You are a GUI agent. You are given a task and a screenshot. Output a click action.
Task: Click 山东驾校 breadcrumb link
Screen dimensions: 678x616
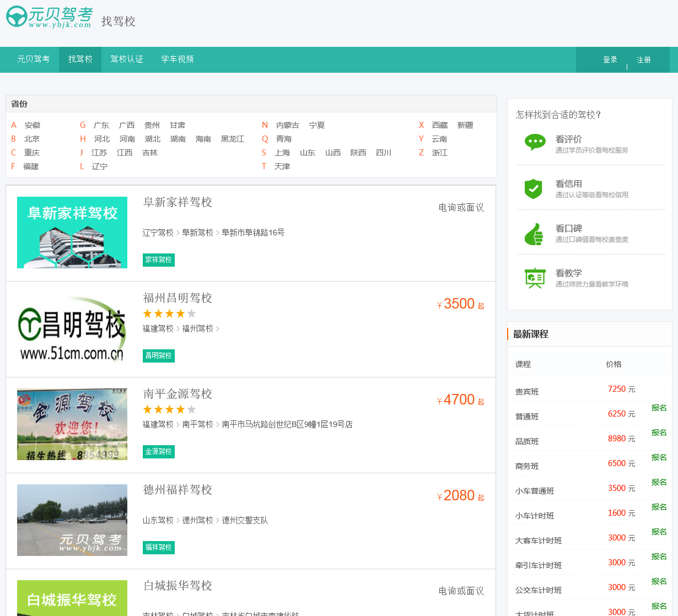click(158, 520)
